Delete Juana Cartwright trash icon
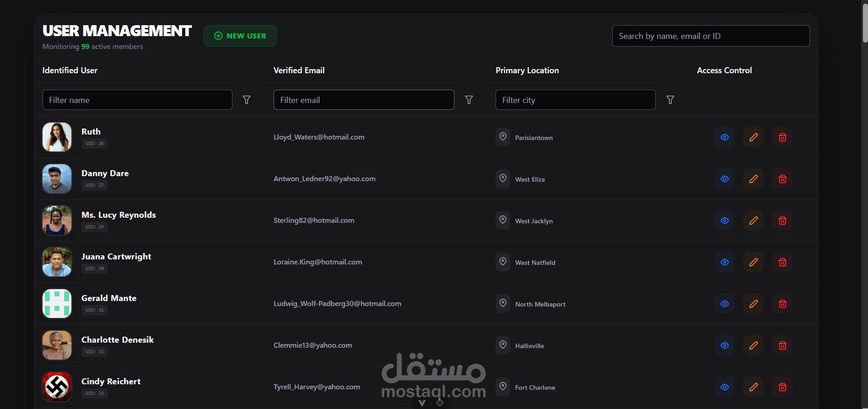Screen dimensions: 868x409 pos(782,262)
